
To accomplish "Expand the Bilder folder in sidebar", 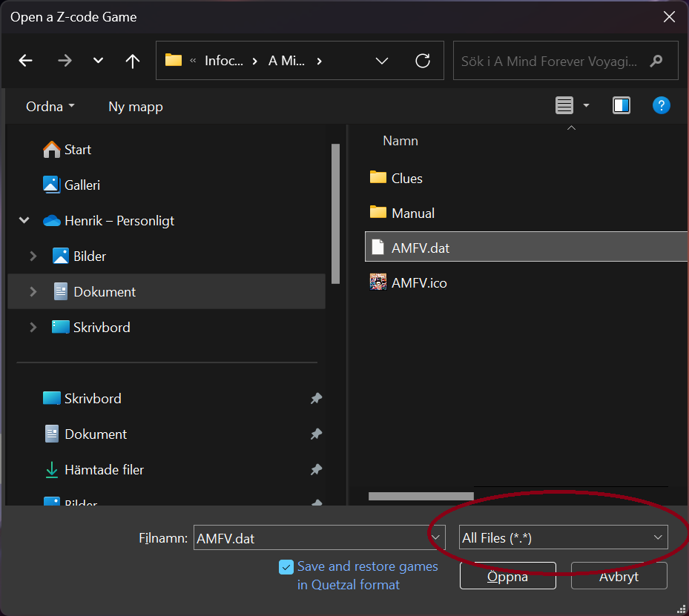I will (33, 256).
